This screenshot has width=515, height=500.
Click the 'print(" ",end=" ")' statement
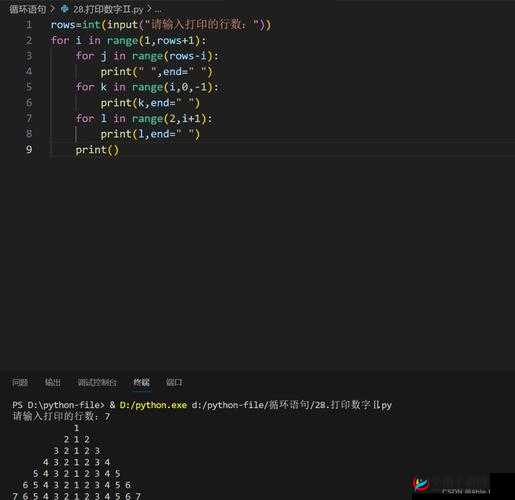pyautogui.click(x=157, y=72)
